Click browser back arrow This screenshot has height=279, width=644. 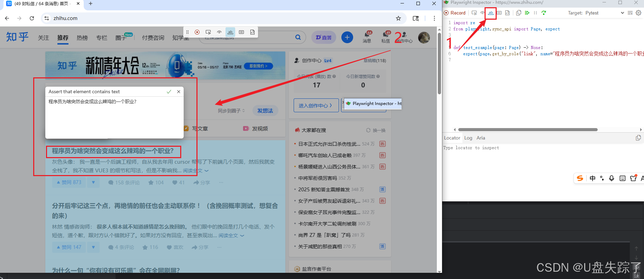point(7,18)
